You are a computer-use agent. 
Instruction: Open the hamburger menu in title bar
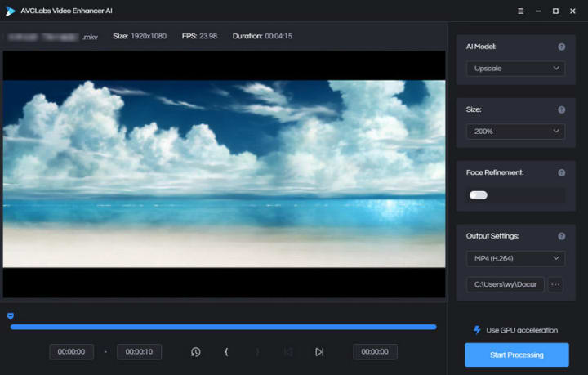(520, 11)
